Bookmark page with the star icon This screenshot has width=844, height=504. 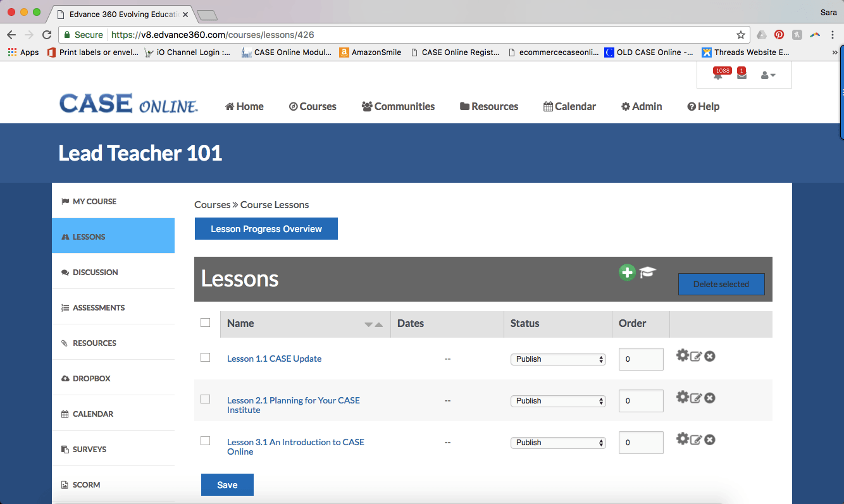pyautogui.click(x=740, y=35)
